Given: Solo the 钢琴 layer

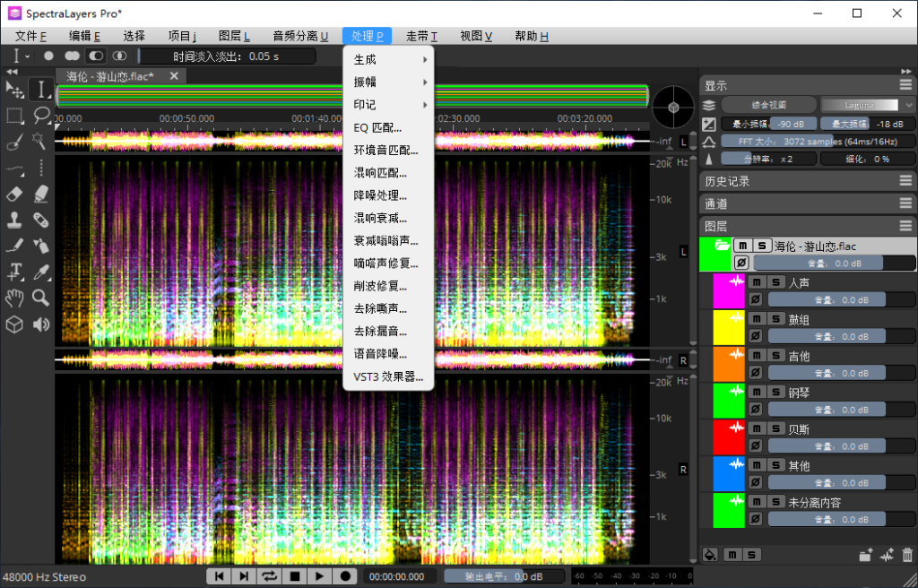Looking at the screenshot, I should coord(775,392).
